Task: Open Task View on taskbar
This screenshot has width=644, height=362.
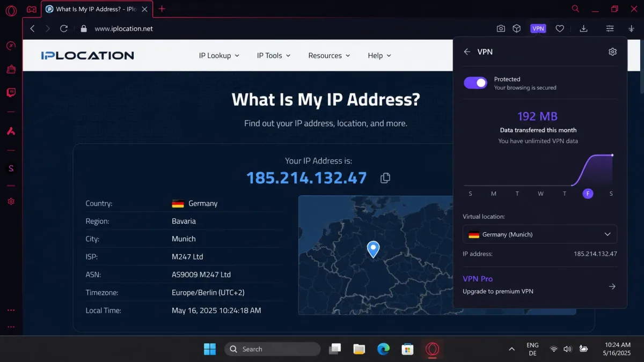Action: [x=335, y=349]
